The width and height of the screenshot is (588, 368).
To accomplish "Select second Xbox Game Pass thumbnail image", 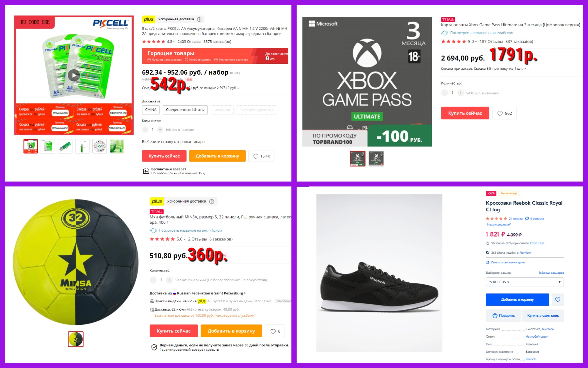I will click(376, 158).
